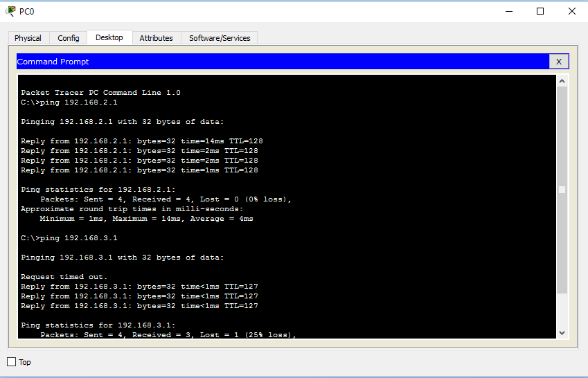
Task: Click 'Pinging 192.168.3.1 with 32 bytes' line
Action: tap(123, 258)
